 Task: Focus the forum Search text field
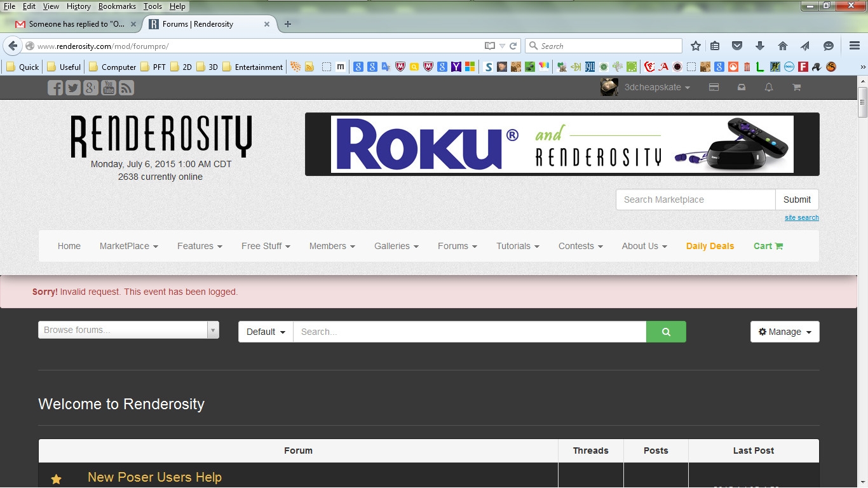[x=470, y=332]
